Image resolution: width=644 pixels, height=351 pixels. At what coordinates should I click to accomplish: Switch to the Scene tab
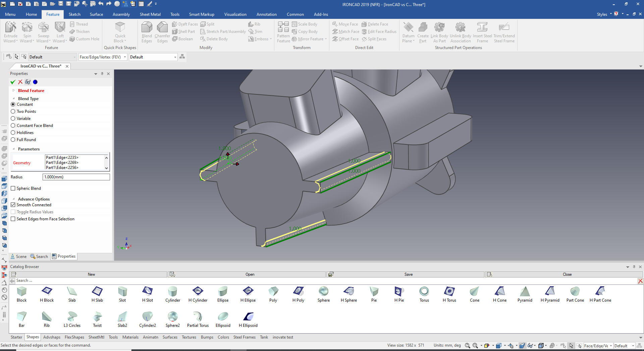pos(18,256)
